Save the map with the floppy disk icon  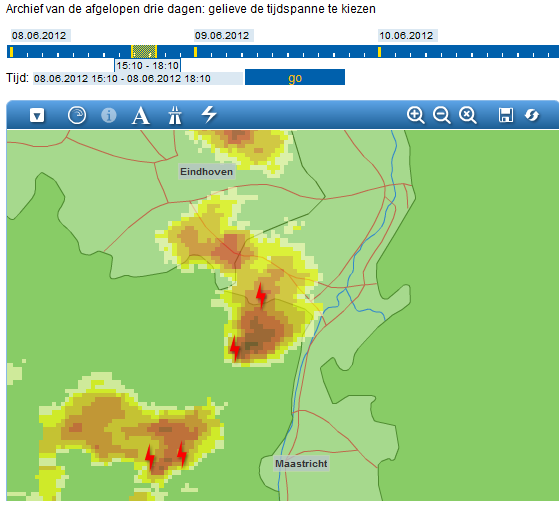click(506, 115)
